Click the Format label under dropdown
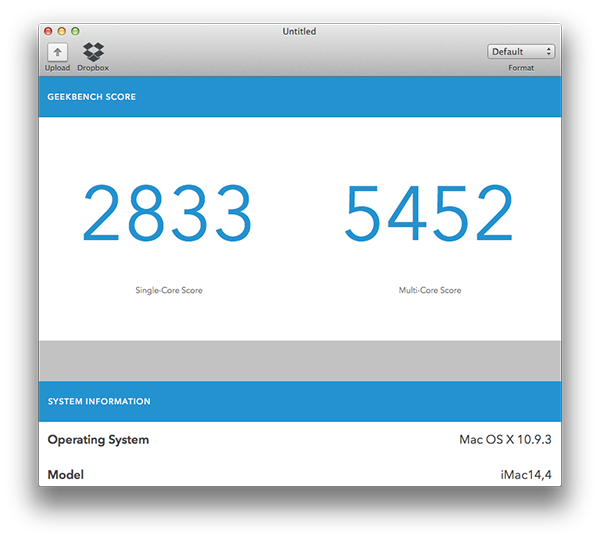The width and height of the screenshot is (600, 540). click(521, 68)
